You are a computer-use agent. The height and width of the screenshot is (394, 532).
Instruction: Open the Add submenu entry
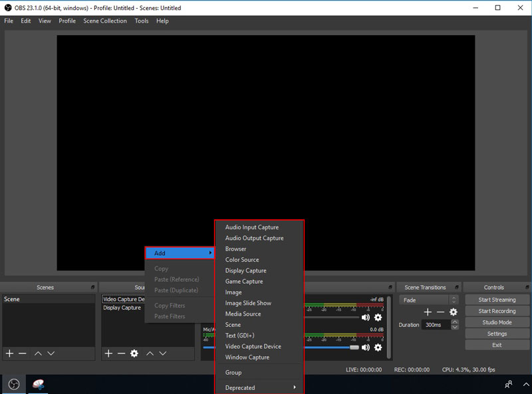(x=180, y=253)
